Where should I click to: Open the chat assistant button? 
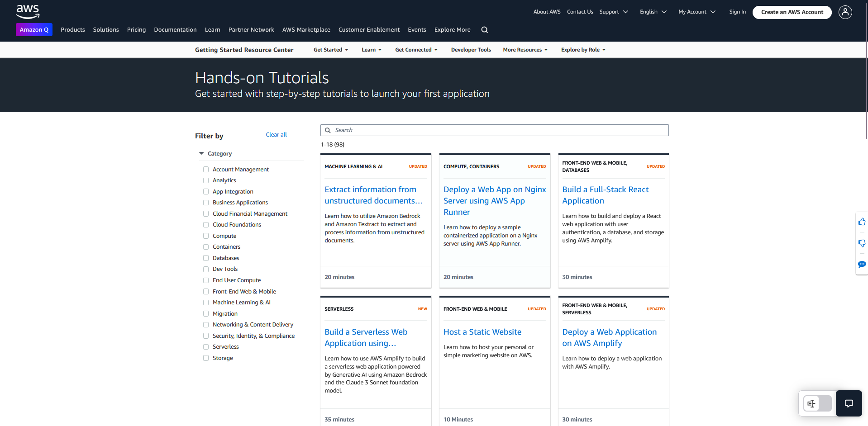[x=849, y=403]
